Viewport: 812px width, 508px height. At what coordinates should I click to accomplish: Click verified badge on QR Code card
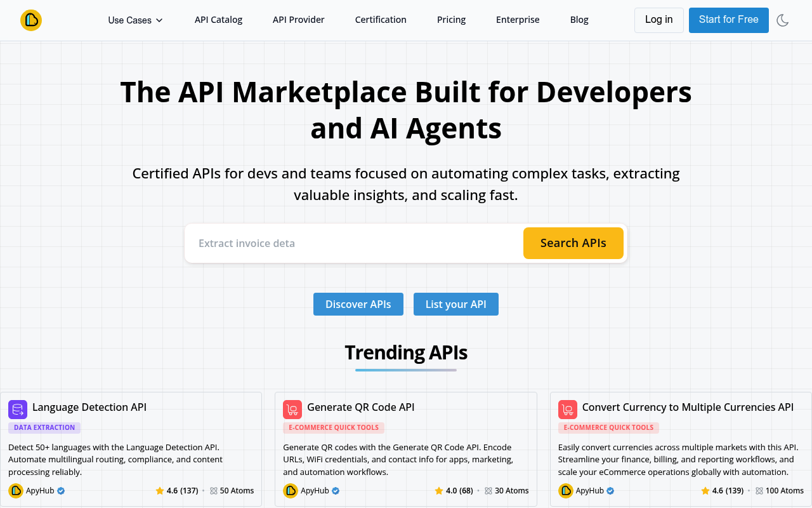[x=336, y=491]
